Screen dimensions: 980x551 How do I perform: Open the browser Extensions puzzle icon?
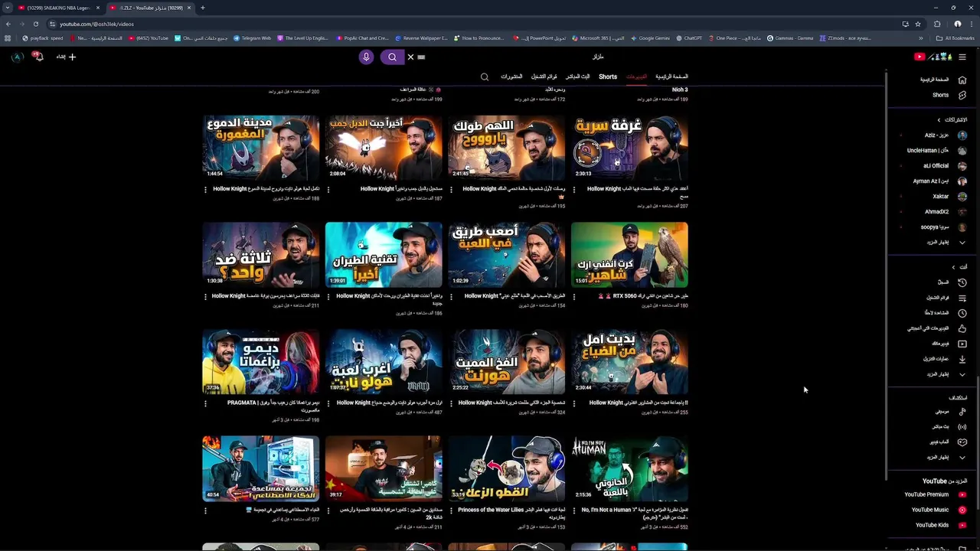click(937, 24)
